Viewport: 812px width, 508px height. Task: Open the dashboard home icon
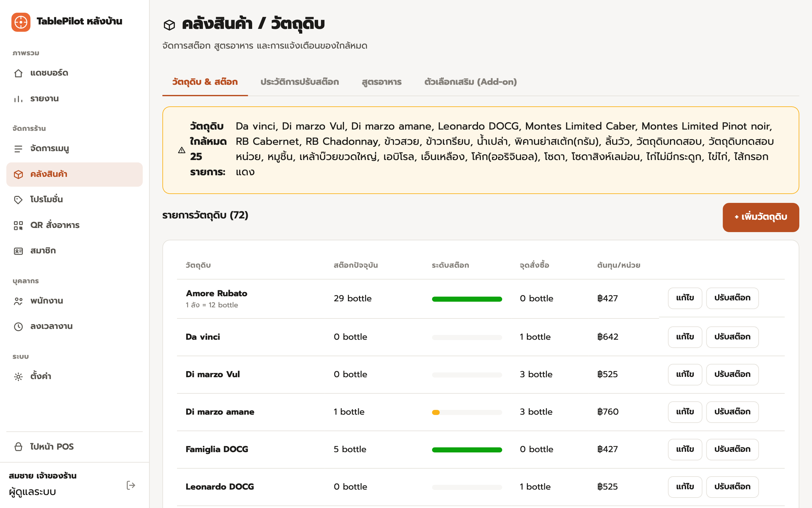18,73
